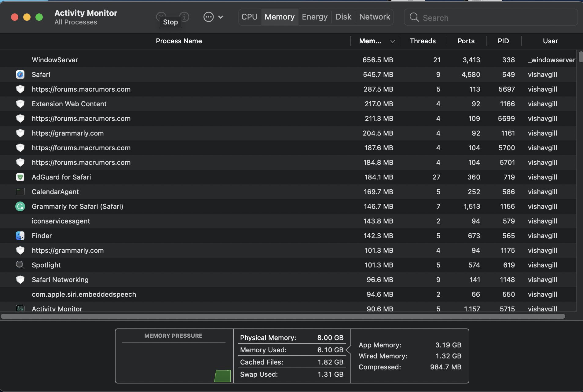This screenshot has width=583, height=392.
Task: Click the Cached Files 1.82 GB value
Action: pyautogui.click(x=330, y=362)
